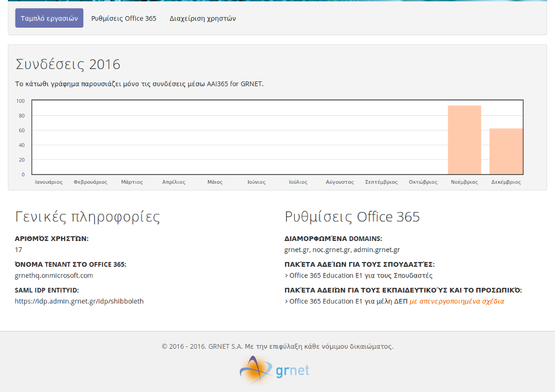Click the με απενεργοποιημένα σχέδια link
The width and height of the screenshot is (555, 392).
click(456, 301)
